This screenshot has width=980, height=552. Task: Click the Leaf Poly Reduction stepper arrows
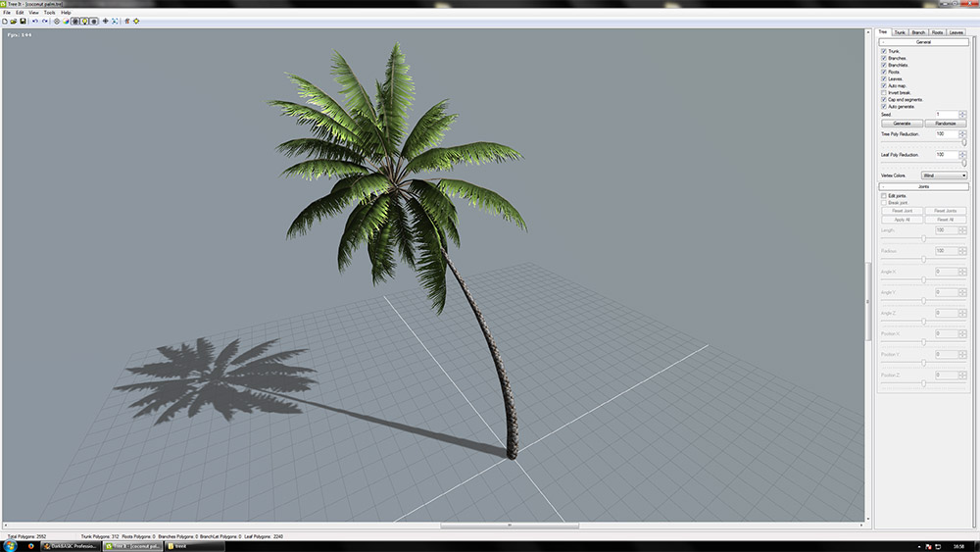coord(962,154)
